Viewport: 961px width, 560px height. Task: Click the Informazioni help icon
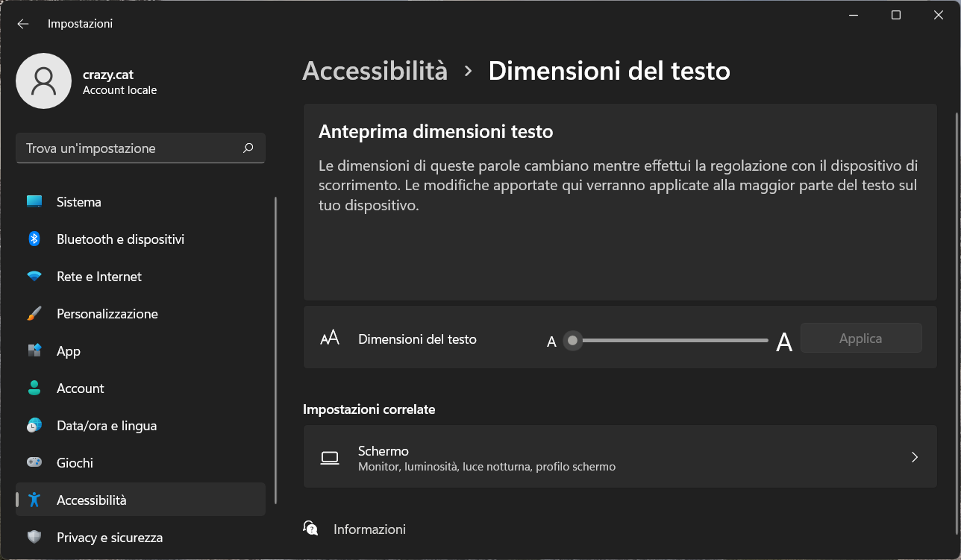tap(310, 529)
